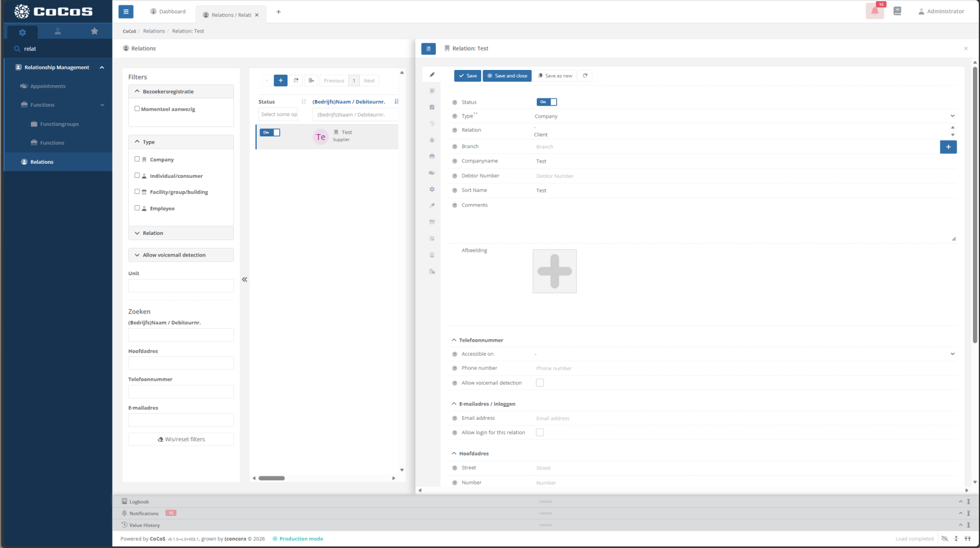Click the relations list horizontal scrollbar

(x=272, y=478)
